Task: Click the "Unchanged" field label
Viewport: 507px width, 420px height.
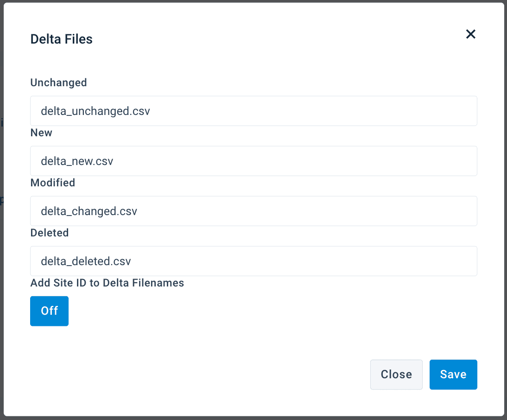Action: pyautogui.click(x=58, y=83)
